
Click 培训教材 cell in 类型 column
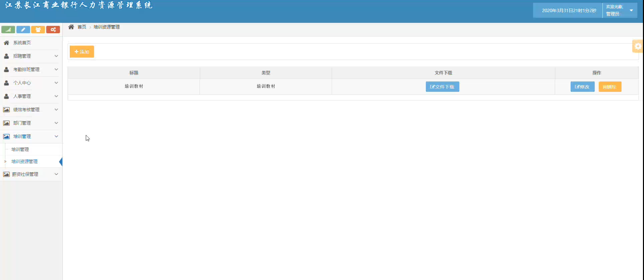pos(266,86)
